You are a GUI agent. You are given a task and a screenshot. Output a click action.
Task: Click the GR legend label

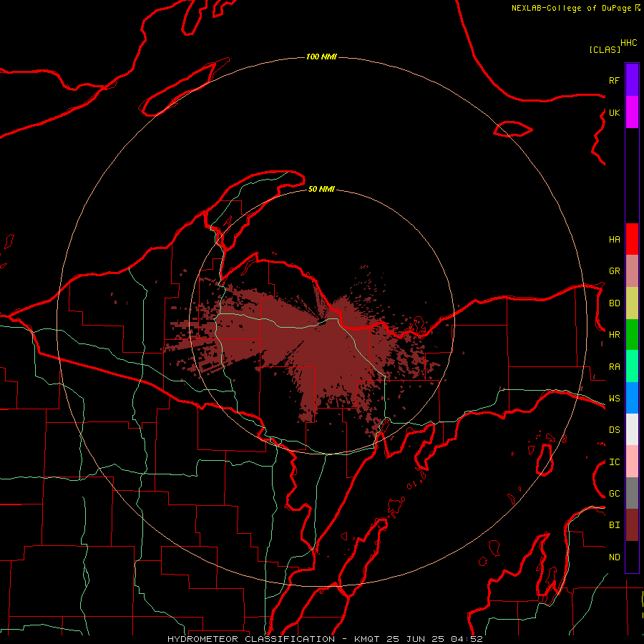coord(614,271)
